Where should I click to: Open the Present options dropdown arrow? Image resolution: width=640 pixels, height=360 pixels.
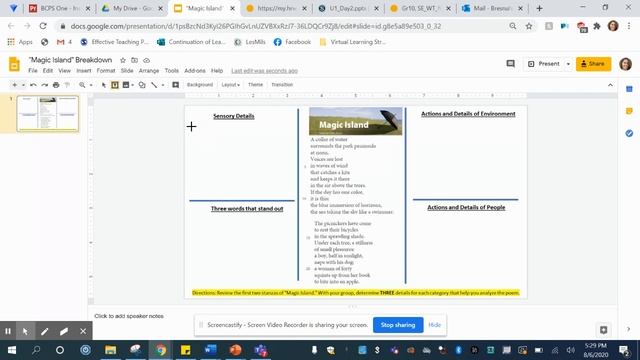[568, 64]
